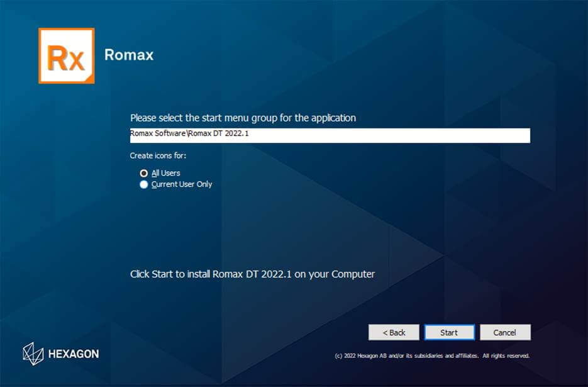Viewport: 588px width, 387px height.
Task: Select the Current User Only radio button
Action: click(x=144, y=184)
